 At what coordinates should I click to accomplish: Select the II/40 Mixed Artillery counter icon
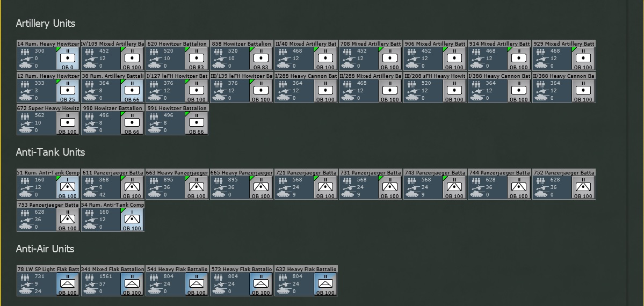coord(325,59)
